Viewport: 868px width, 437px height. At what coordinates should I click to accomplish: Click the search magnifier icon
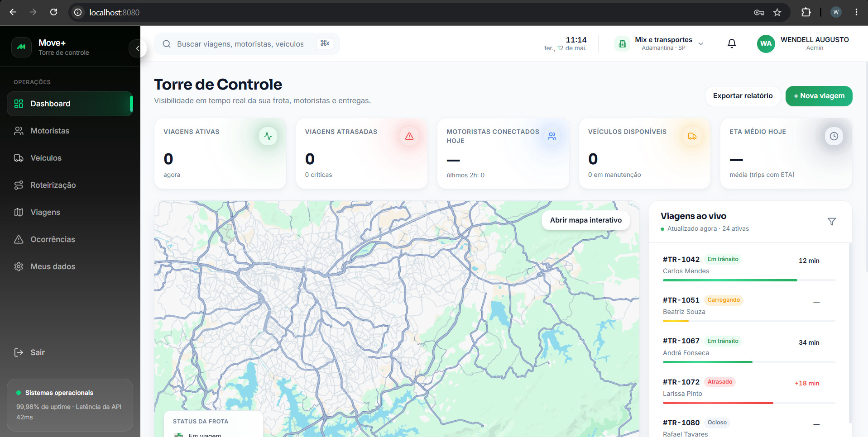click(x=167, y=44)
